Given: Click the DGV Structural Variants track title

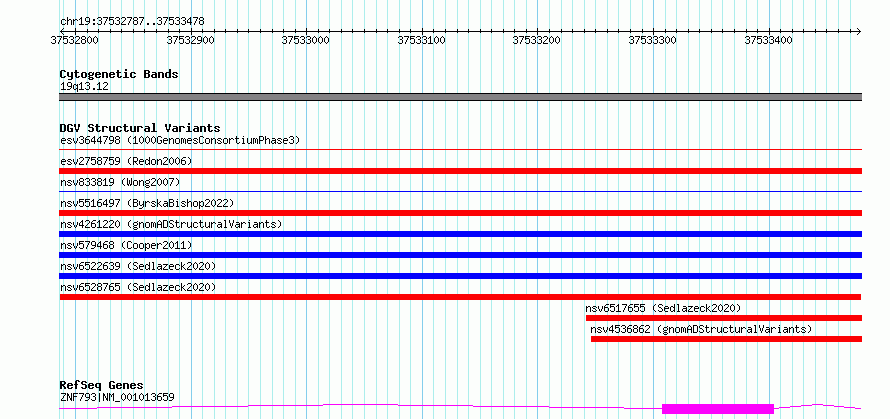Looking at the screenshot, I should pos(140,128).
